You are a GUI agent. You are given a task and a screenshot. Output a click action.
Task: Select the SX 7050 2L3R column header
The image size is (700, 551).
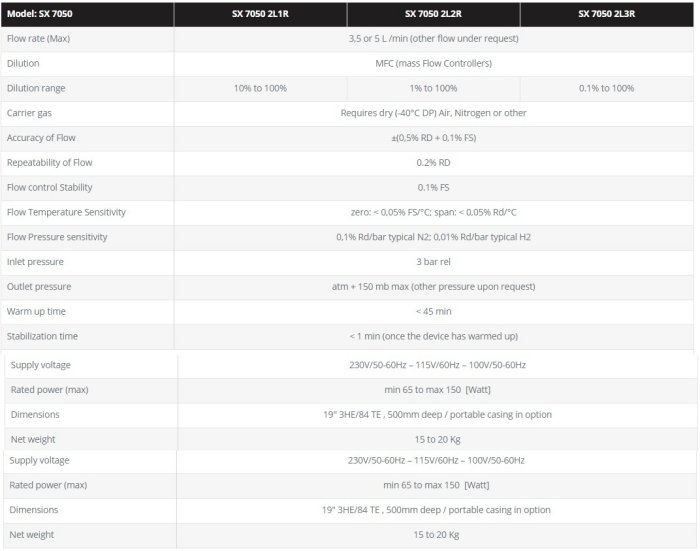tap(606, 14)
